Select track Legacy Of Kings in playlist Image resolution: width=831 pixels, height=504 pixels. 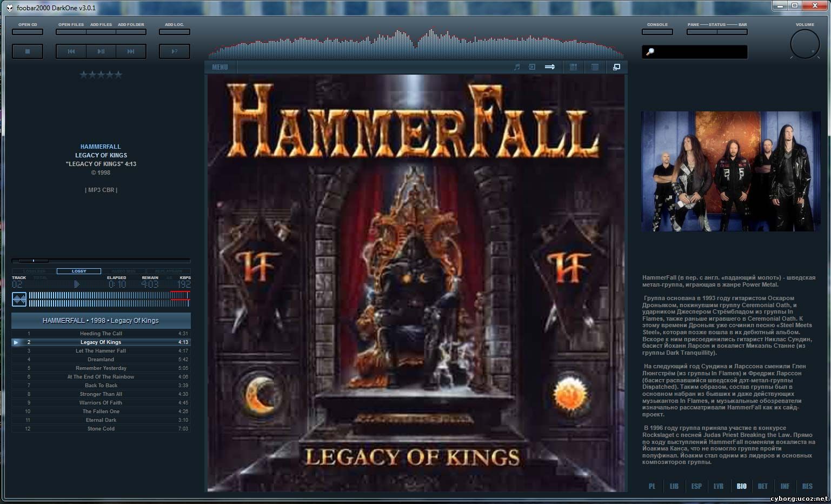point(101,342)
